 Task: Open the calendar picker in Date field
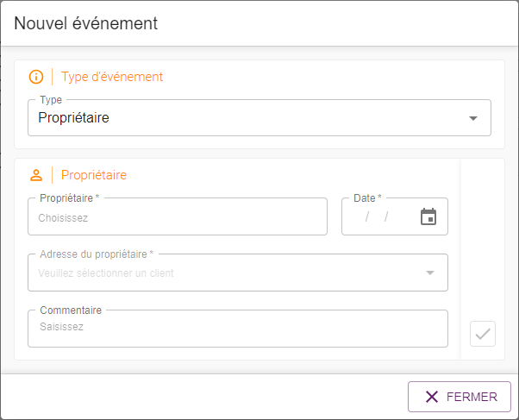click(428, 216)
